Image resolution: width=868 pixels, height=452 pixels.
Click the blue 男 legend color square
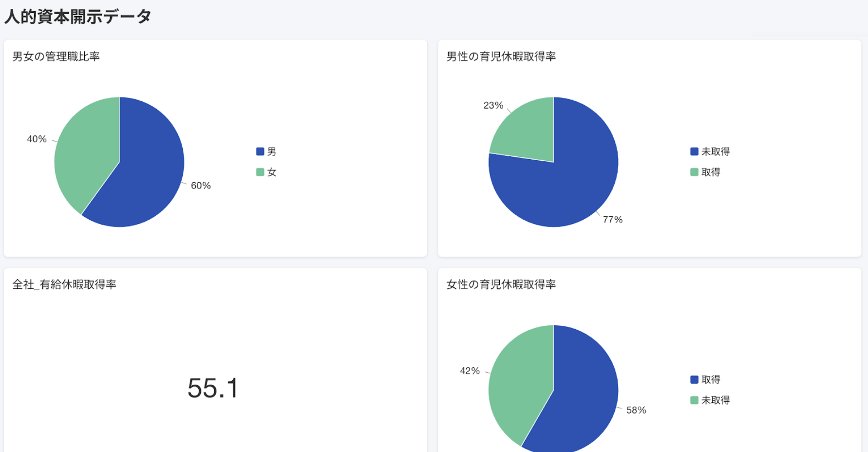tap(260, 151)
